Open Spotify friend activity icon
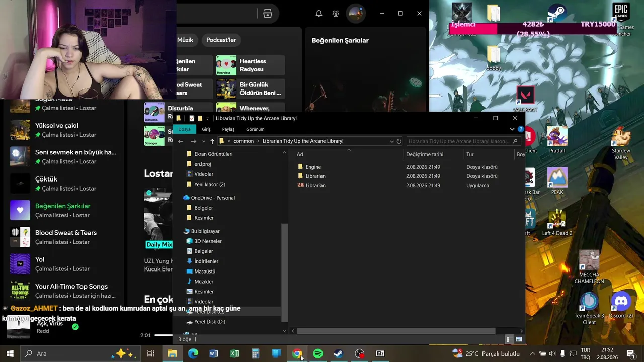The height and width of the screenshot is (362, 644). click(x=336, y=14)
